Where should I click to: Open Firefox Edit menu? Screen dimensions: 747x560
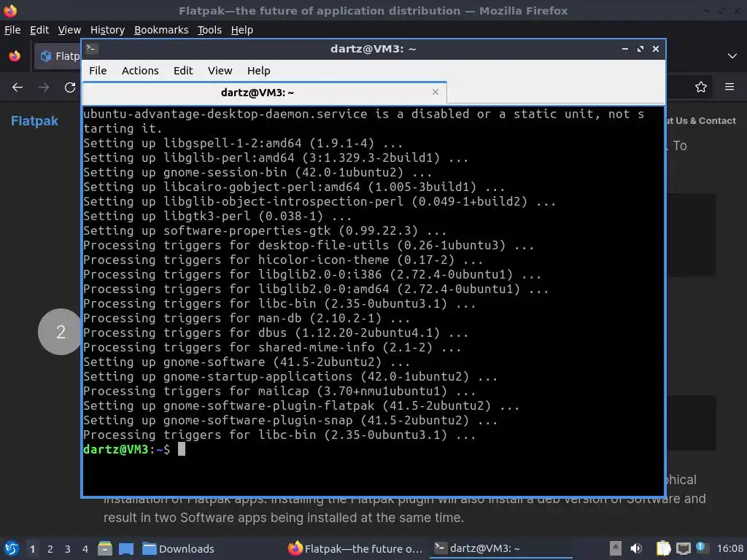click(39, 30)
